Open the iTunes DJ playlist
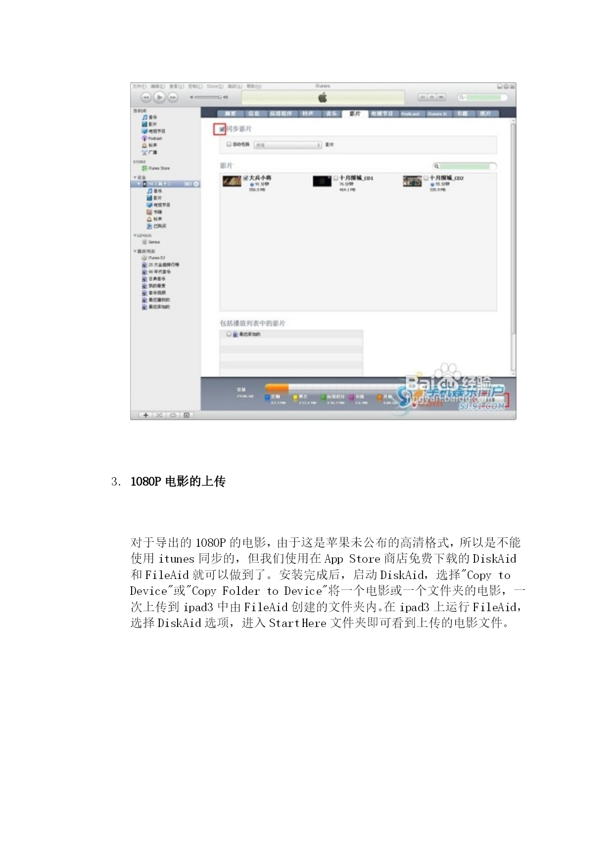The height and width of the screenshot is (868, 614). pos(154,258)
